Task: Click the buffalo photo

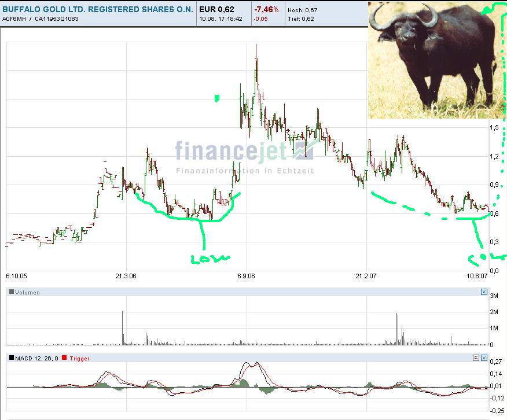Action: tap(434, 60)
